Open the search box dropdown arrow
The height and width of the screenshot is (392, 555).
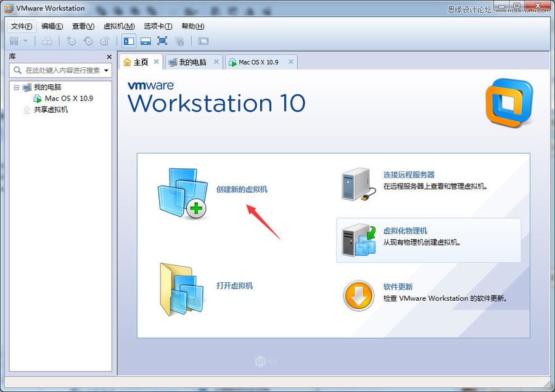(106, 70)
